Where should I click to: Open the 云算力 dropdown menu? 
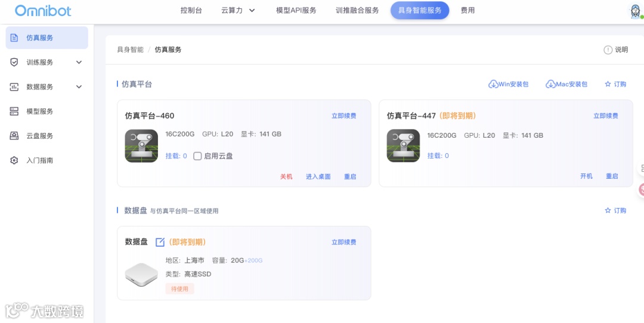coord(238,11)
